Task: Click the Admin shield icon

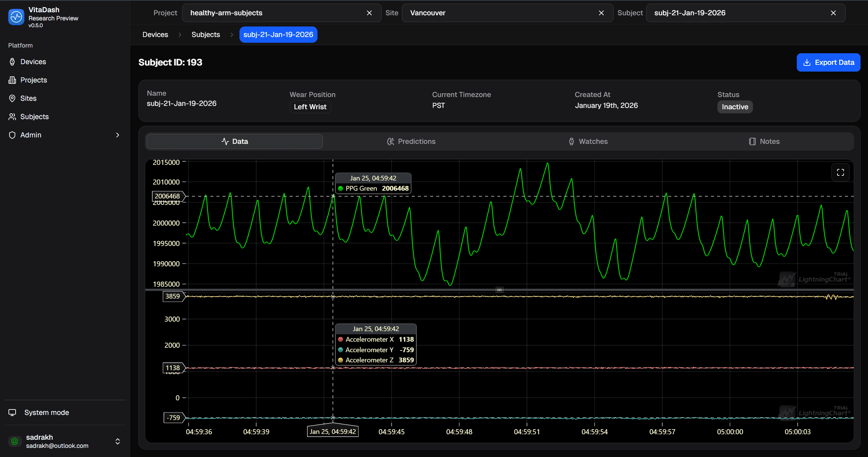Action: click(12, 135)
